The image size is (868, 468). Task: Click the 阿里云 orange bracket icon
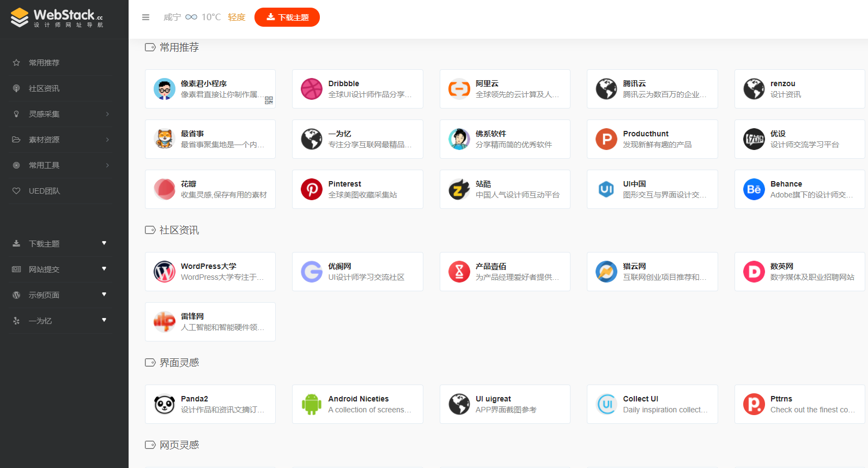[x=459, y=89]
